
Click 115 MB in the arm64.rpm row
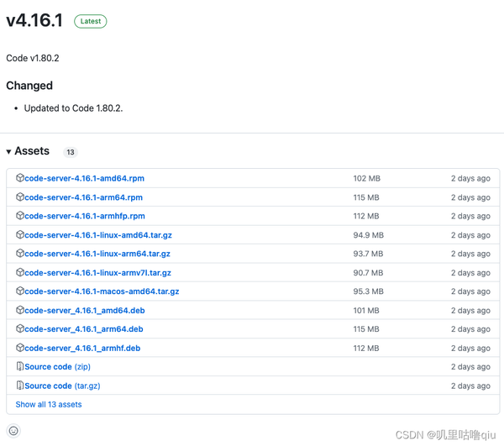click(x=366, y=197)
